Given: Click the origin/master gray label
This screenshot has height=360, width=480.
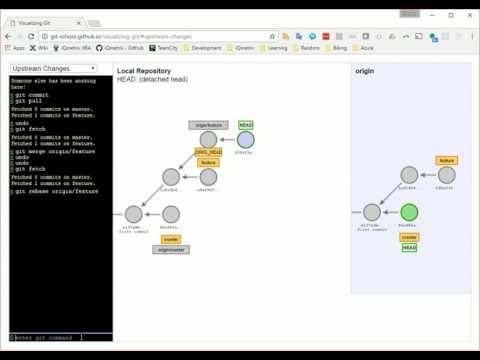Looking at the screenshot, I should pos(171,250).
